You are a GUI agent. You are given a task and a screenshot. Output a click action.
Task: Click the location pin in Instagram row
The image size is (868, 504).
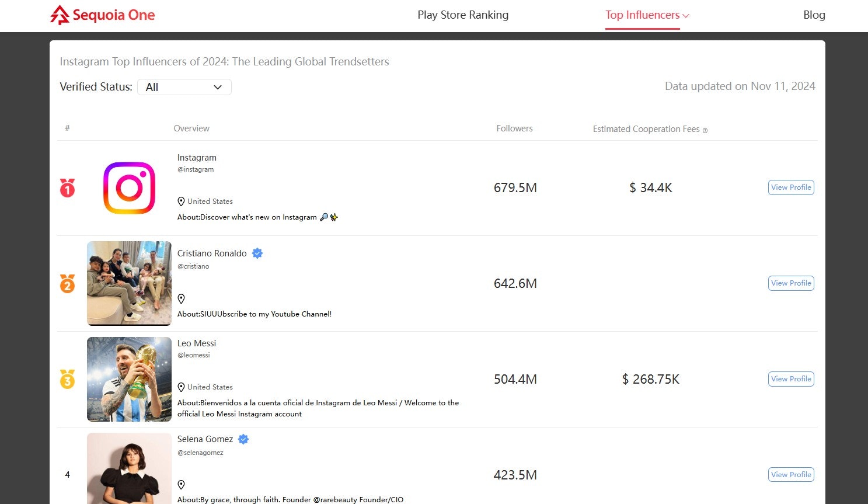tap(181, 201)
